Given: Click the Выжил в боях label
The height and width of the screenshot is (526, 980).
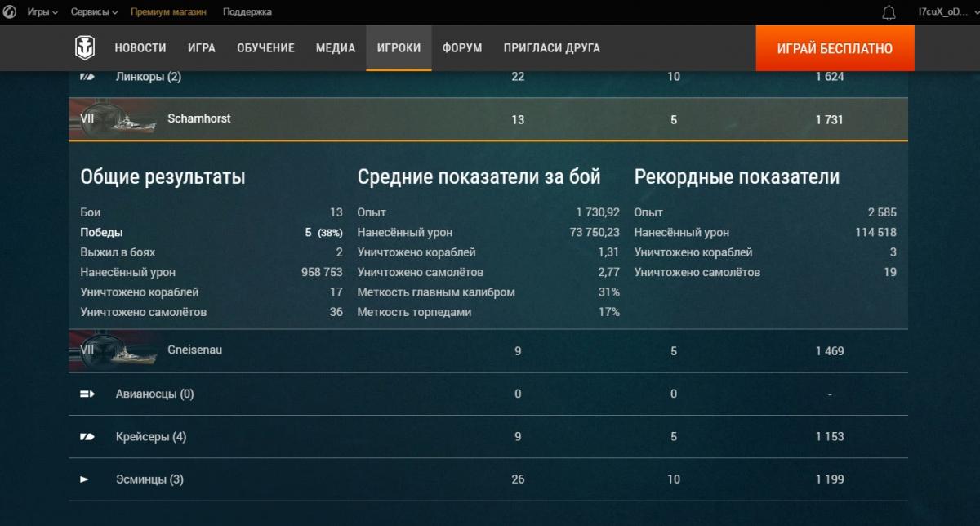Looking at the screenshot, I should click(118, 252).
